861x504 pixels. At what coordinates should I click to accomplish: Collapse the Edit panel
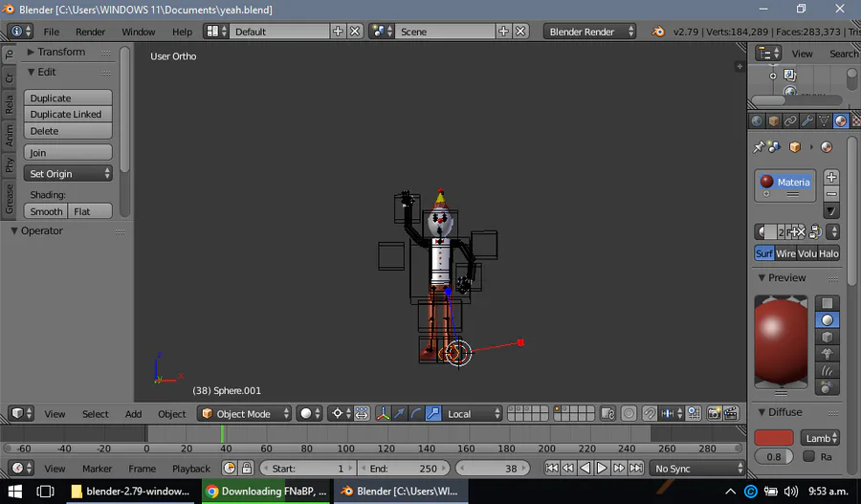click(x=47, y=72)
